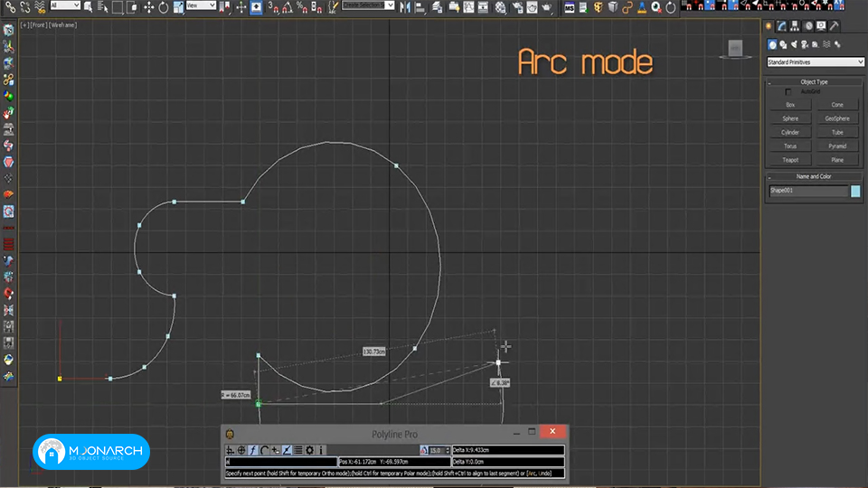Open the [Front] viewport label menu
This screenshot has height=488, width=868.
coord(38,25)
